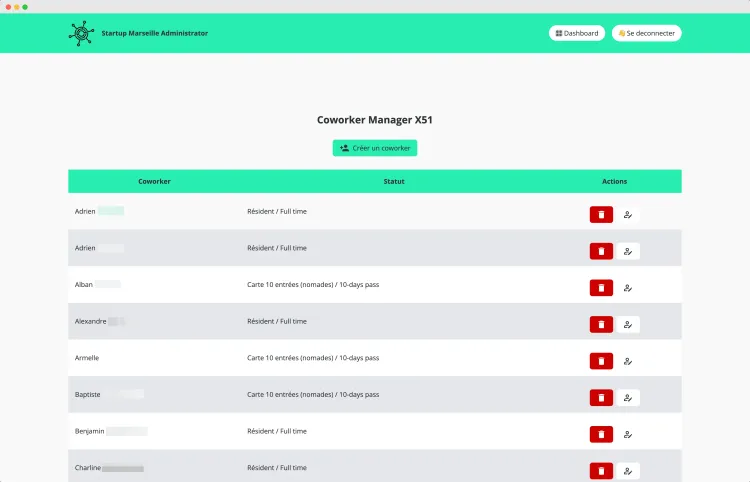This screenshot has width=750, height=482.
Task: Click red trash button for Alban
Action: point(601,288)
